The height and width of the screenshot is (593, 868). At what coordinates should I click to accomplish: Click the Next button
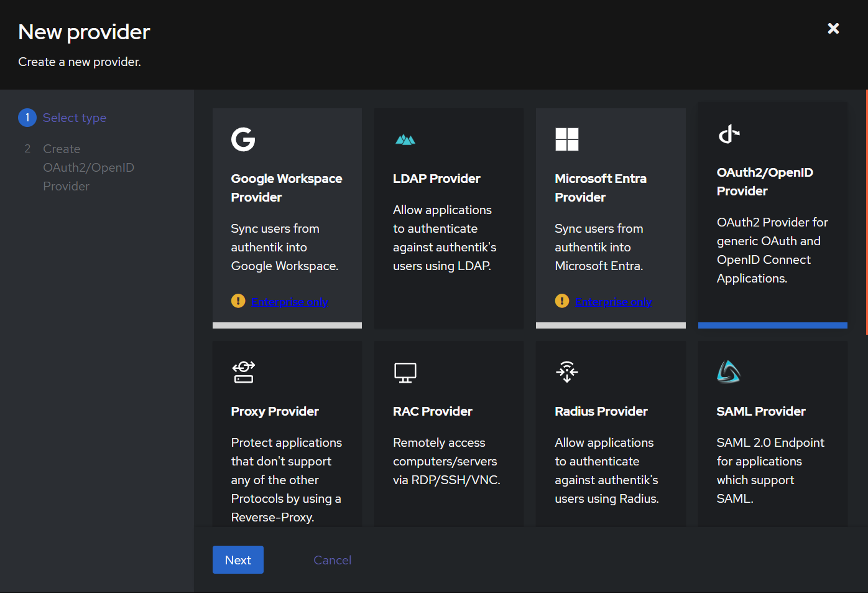(x=238, y=560)
